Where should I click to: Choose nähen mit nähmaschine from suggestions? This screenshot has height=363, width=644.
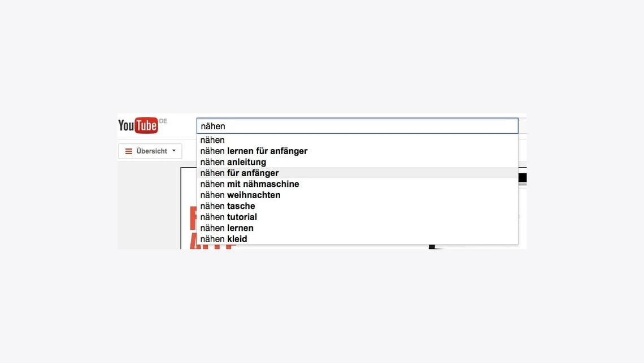pyautogui.click(x=250, y=184)
